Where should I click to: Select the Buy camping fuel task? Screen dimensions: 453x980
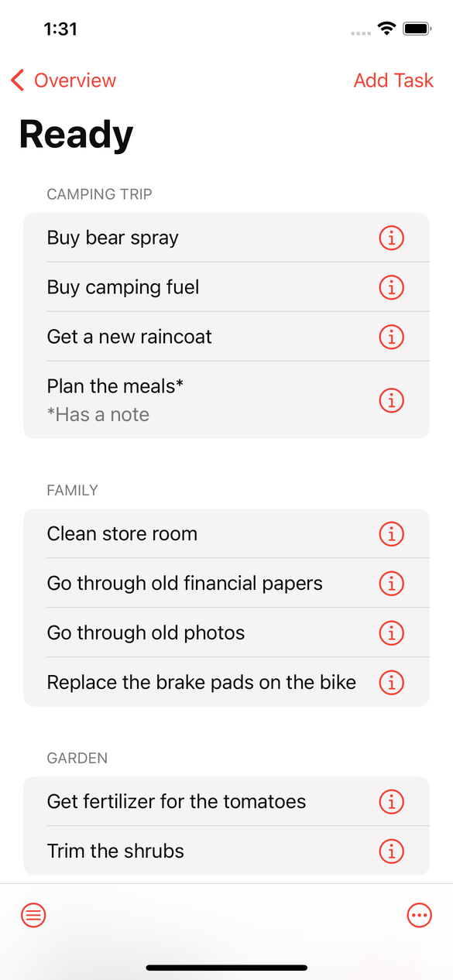coord(226,287)
